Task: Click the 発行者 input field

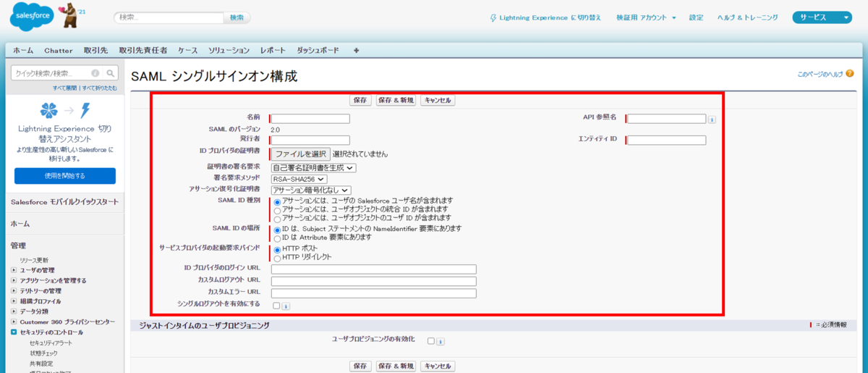Action: tap(310, 140)
